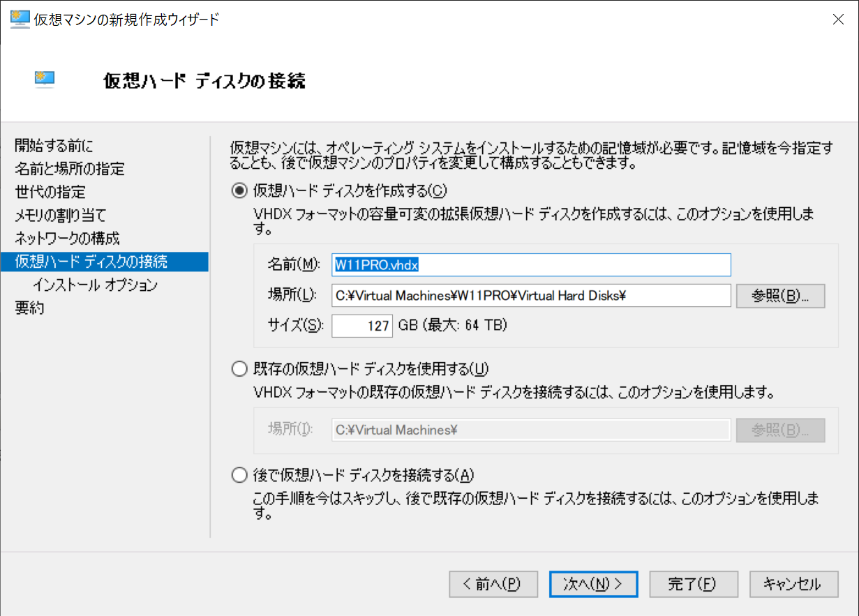Open インストール オプション sub-step in the sidebar

tap(95, 285)
